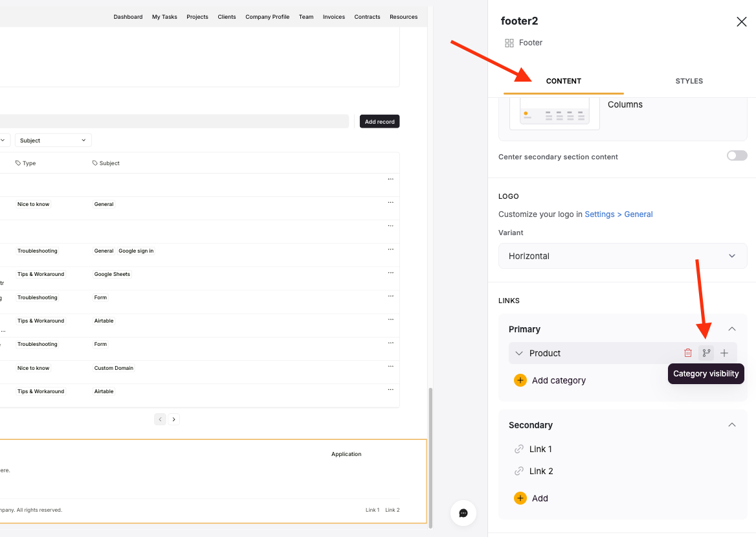Click the link icon beside Link 2

519,471
